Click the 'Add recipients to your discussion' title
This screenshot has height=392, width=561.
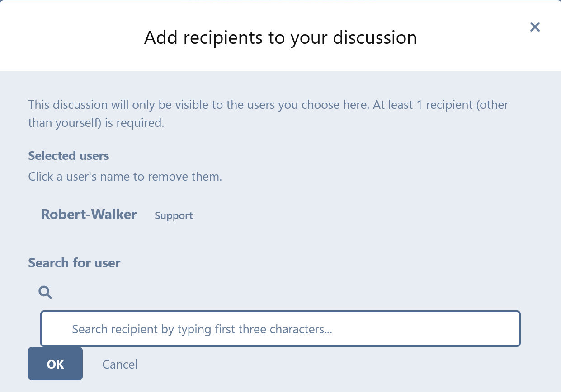pyautogui.click(x=280, y=37)
